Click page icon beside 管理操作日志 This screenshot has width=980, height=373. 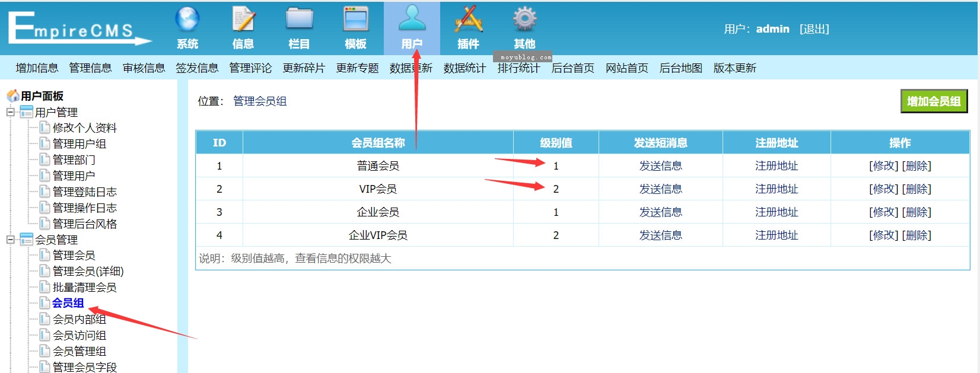tap(44, 207)
